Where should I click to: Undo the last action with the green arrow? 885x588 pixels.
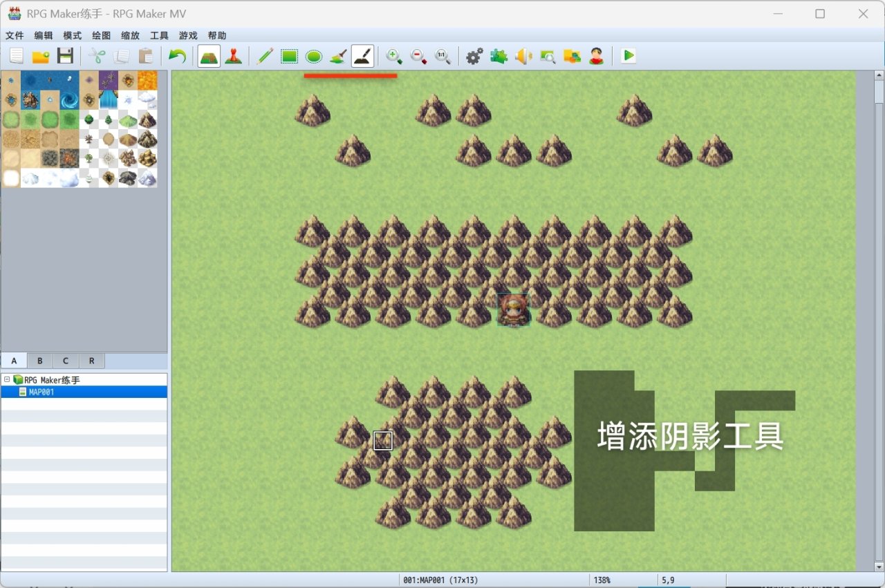177,56
